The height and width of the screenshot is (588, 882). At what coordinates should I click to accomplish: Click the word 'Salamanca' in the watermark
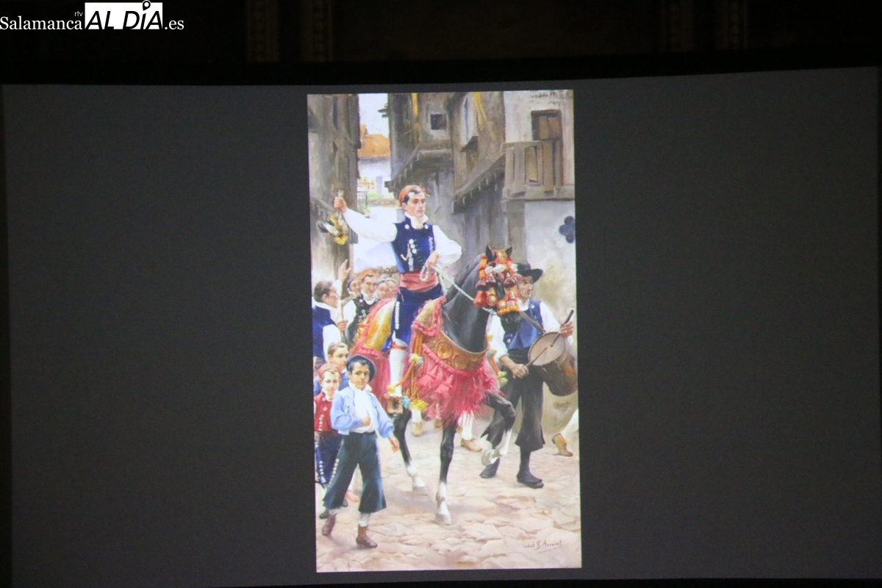pos(41,23)
